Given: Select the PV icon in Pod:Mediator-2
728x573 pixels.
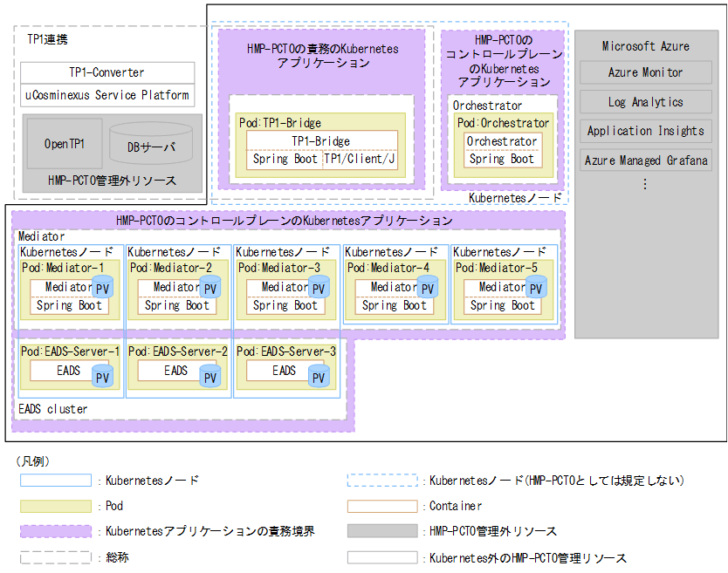Looking at the screenshot, I should 210,287.
